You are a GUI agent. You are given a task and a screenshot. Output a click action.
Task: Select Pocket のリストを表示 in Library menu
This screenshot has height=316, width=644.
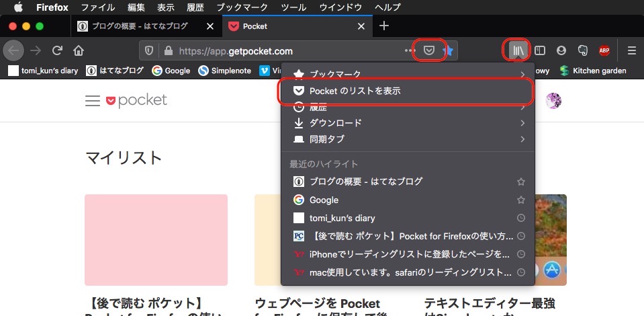point(408,91)
